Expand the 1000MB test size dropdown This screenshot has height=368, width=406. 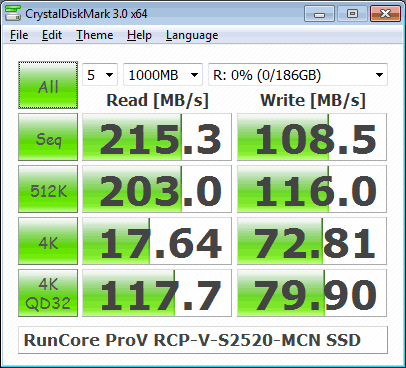click(x=163, y=75)
